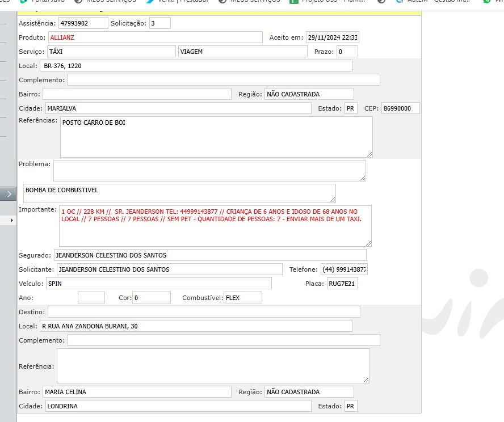Click the service field showing VIAGEM
The height and width of the screenshot is (422, 504).
[x=243, y=52]
